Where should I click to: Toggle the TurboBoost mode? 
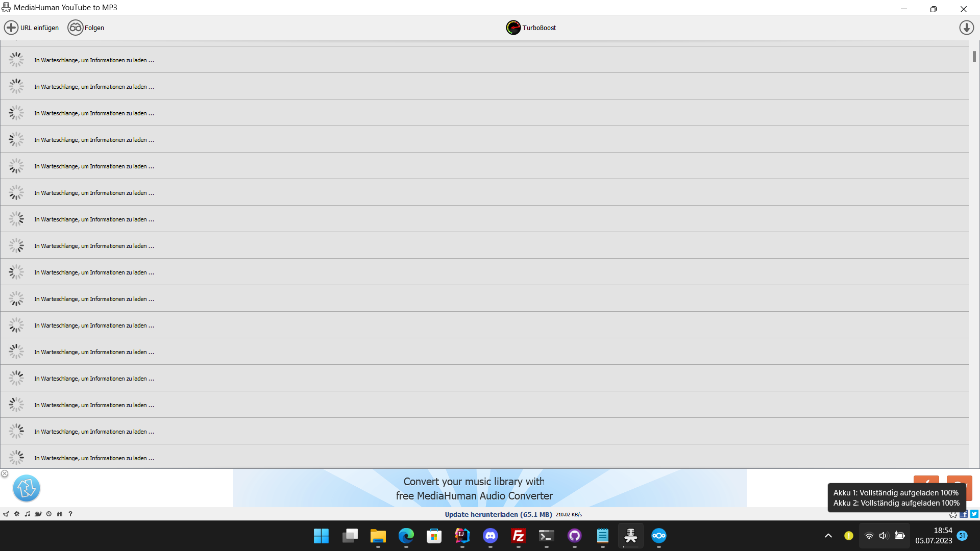tap(513, 28)
